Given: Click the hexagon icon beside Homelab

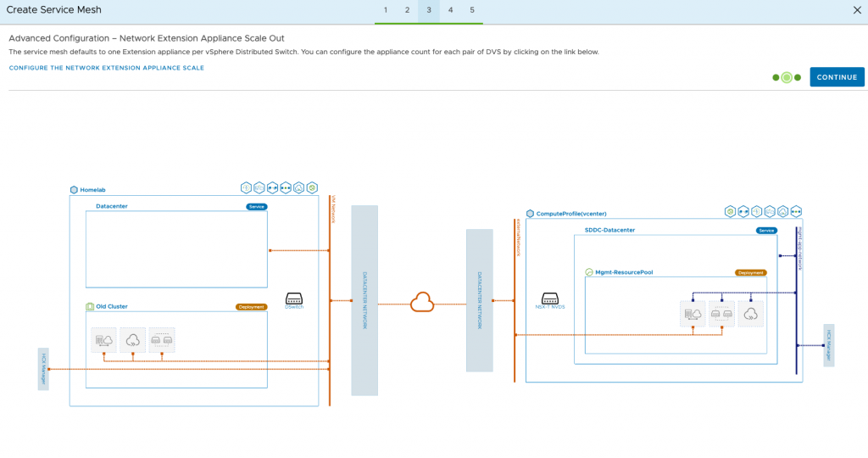Looking at the screenshot, I should tap(74, 190).
